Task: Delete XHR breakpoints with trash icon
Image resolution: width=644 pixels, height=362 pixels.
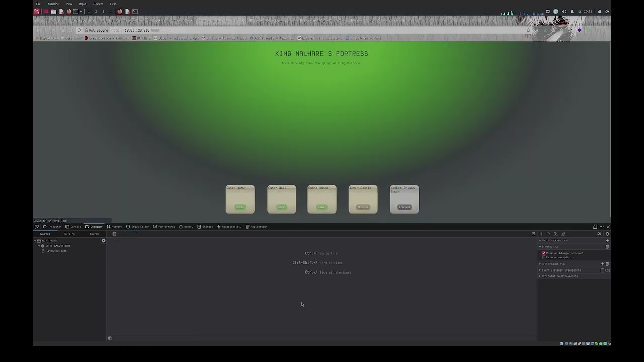Action: [607, 264]
